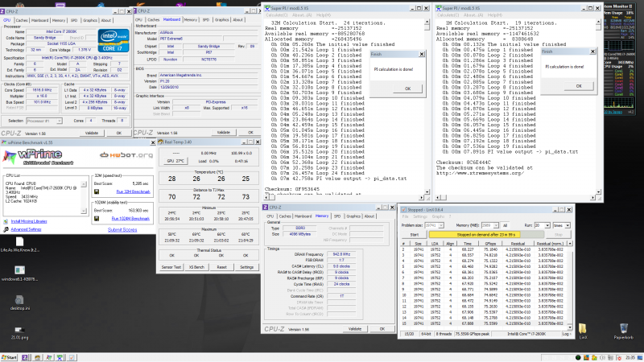
Task: Click the XS Bench button in Real Temp
Action: [x=196, y=267]
